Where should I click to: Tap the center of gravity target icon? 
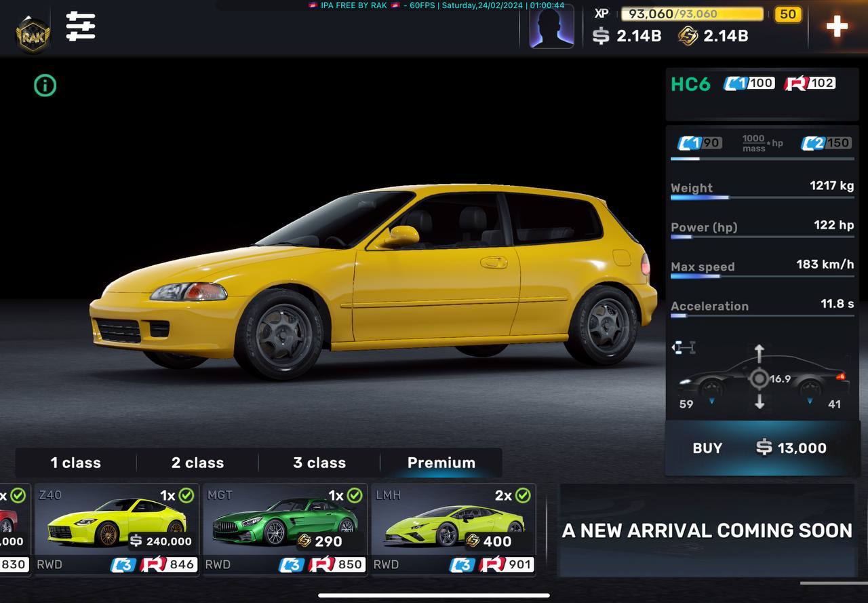click(x=759, y=378)
